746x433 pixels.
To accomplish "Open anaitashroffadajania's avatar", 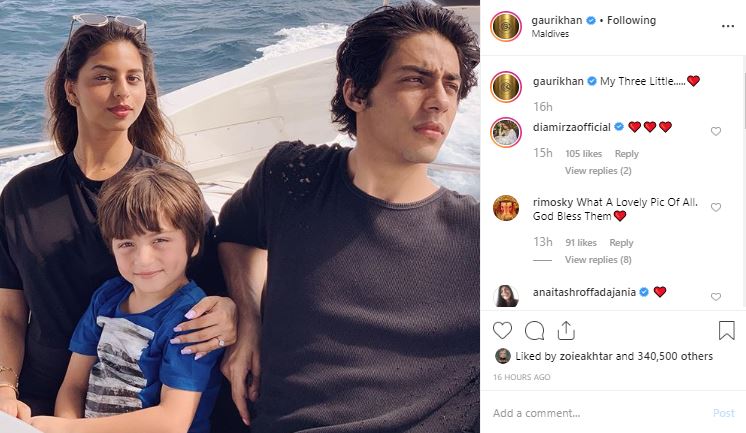I will [x=506, y=294].
